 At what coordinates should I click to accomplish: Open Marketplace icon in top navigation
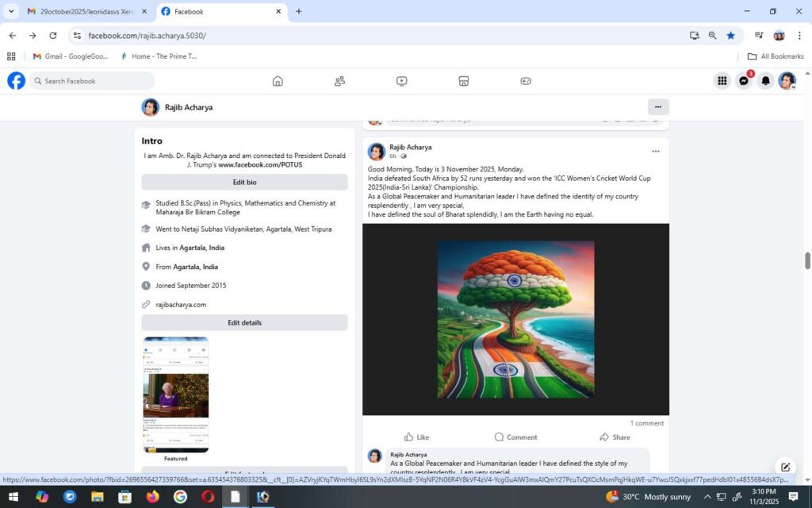point(464,81)
